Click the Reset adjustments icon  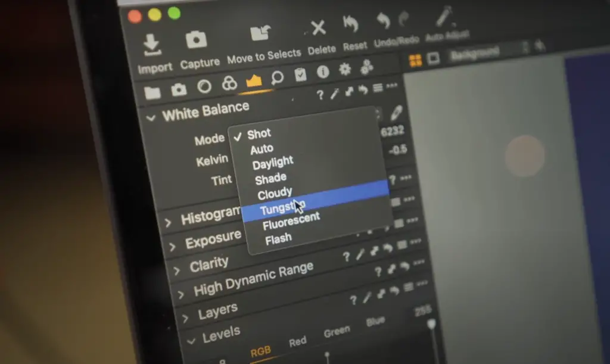pos(351,24)
